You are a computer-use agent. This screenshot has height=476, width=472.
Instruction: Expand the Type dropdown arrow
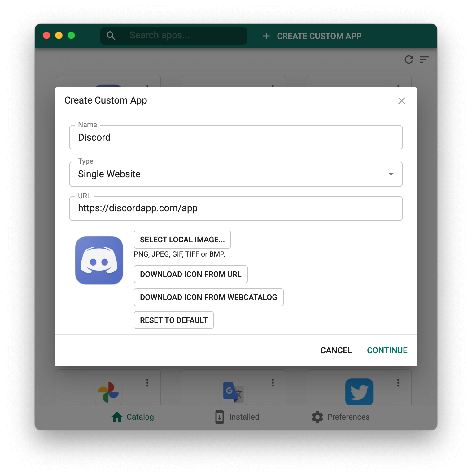point(391,174)
